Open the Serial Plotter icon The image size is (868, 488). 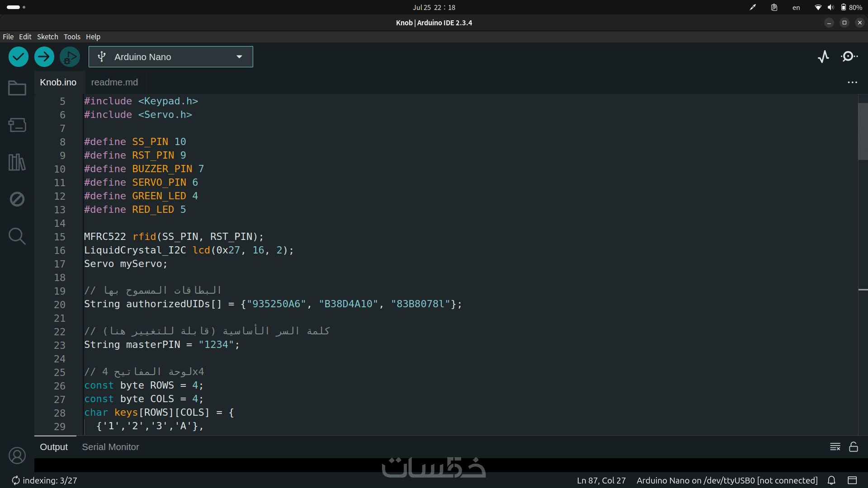coord(824,56)
